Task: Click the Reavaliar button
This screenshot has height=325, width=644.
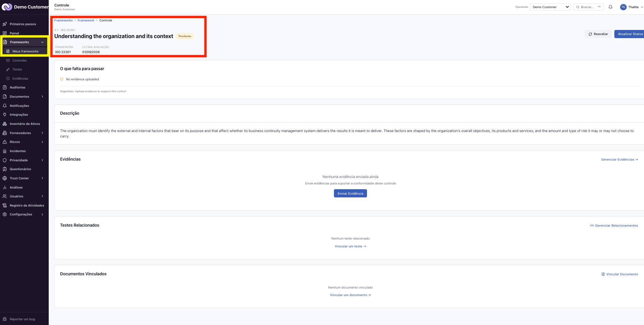Action: click(x=598, y=34)
